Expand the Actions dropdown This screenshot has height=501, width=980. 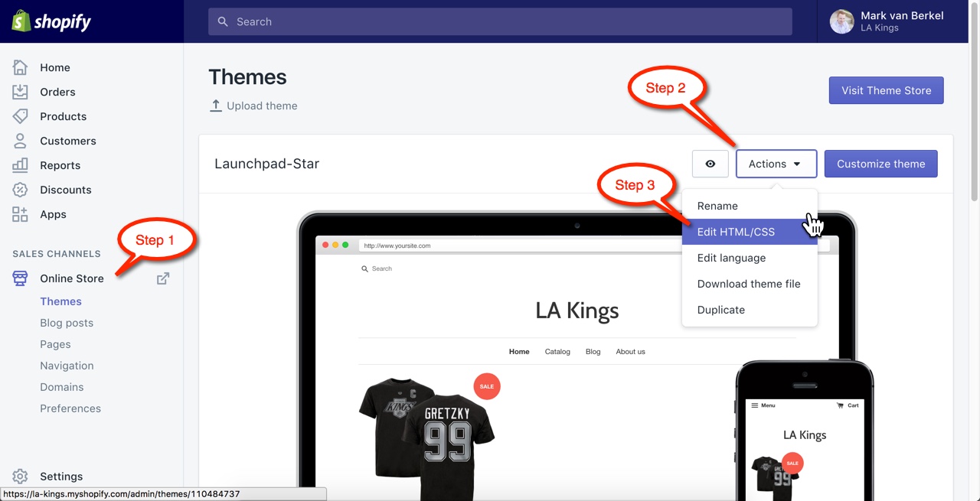point(776,164)
